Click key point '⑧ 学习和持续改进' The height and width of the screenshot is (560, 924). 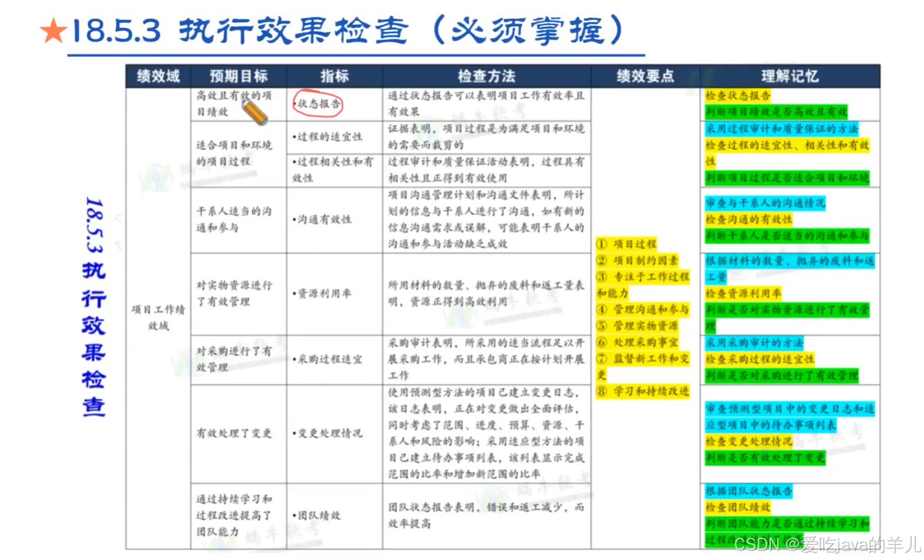click(x=643, y=392)
